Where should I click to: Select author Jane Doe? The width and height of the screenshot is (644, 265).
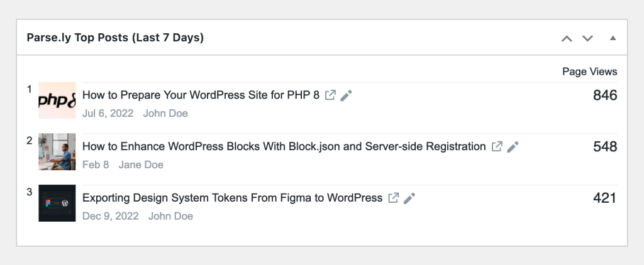point(141,165)
